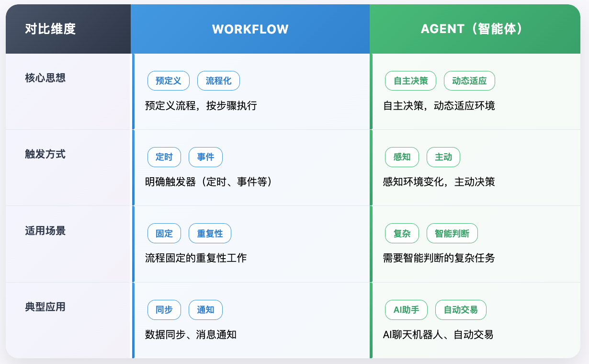Select the 事件 tag
This screenshot has height=364, width=589.
205,157
